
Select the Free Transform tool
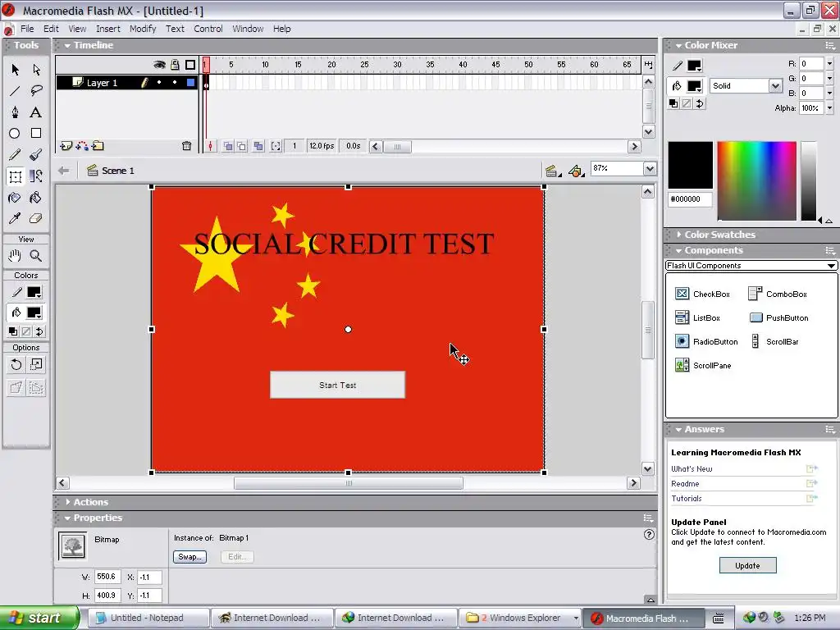pyautogui.click(x=15, y=176)
